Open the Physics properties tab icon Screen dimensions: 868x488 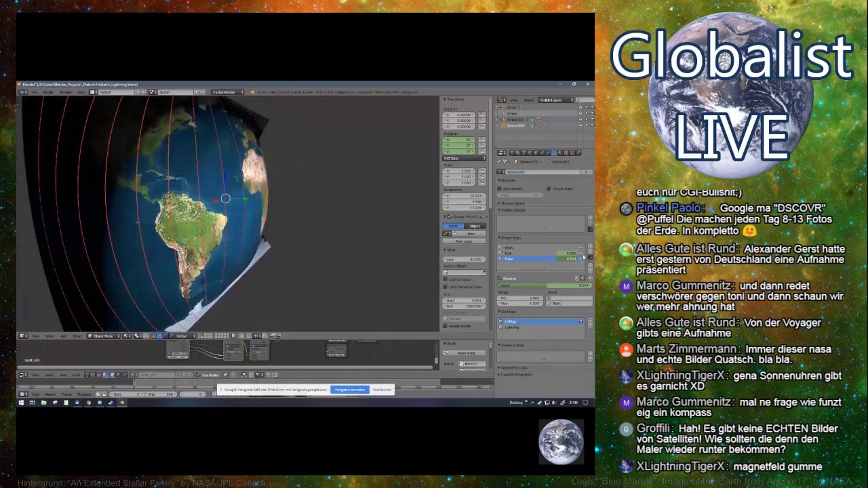coord(578,152)
